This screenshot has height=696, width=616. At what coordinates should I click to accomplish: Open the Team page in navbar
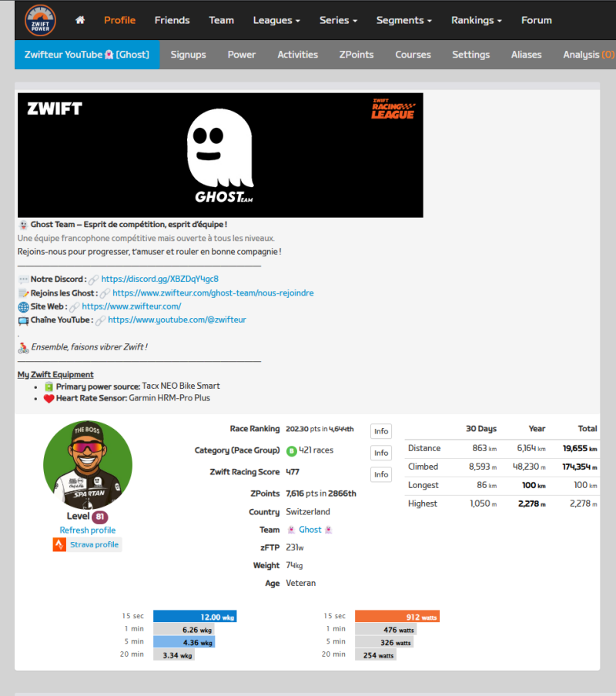pos(222,21)
